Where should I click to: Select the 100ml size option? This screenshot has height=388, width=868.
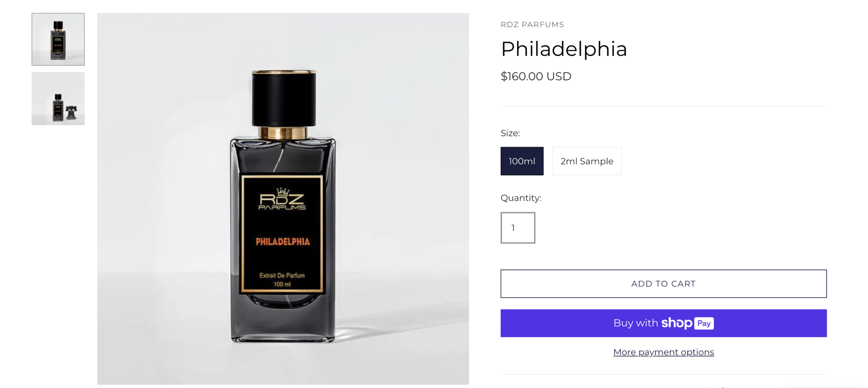(522, 161)
